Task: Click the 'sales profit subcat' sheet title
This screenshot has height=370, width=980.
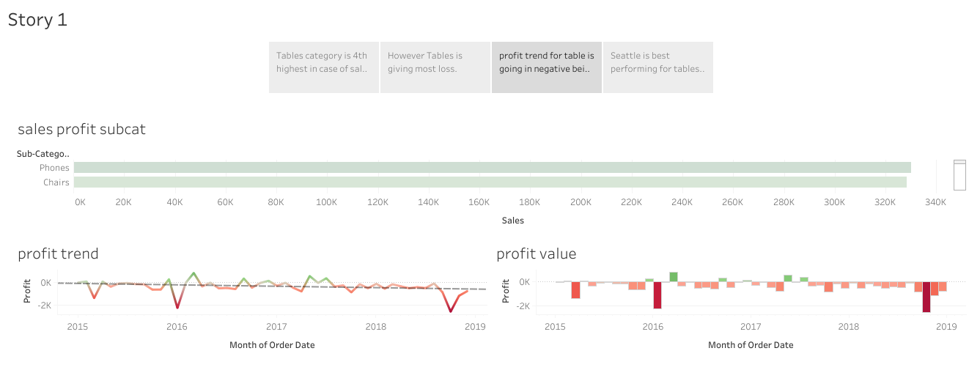Action: 81,130
